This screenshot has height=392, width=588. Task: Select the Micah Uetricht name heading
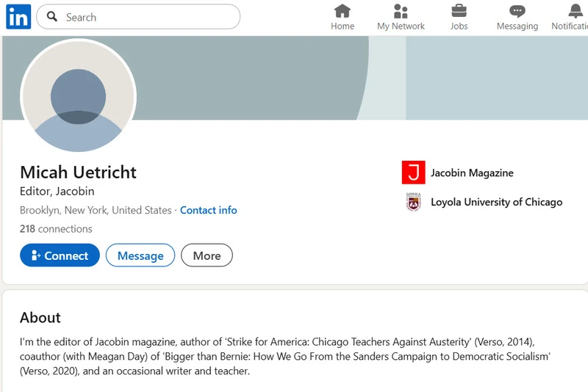[x=78, y=173]
